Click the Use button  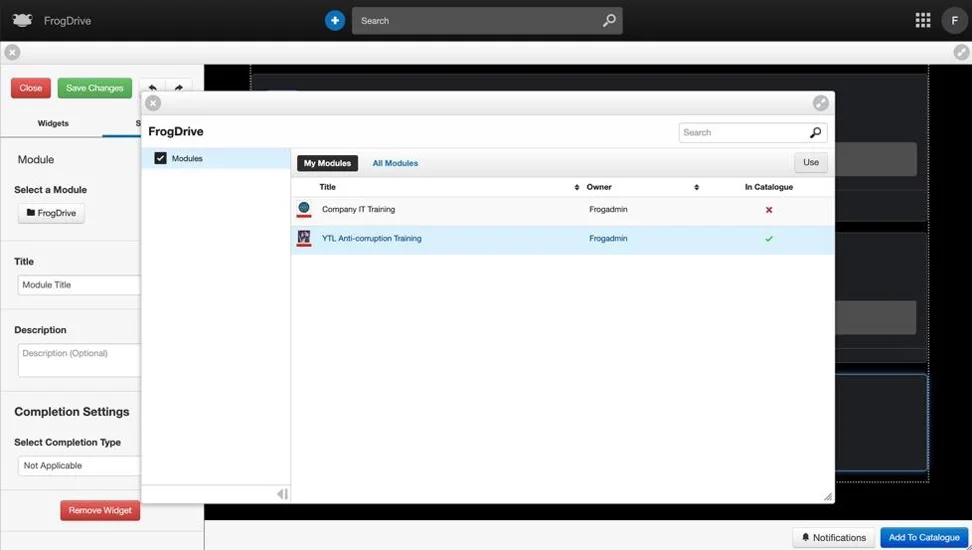[811, 162]
